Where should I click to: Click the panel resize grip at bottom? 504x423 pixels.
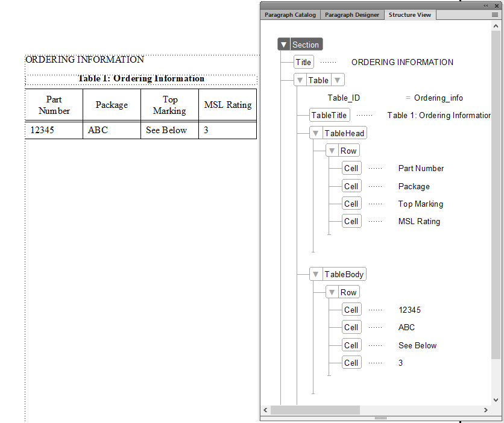[x=380, y=418]
